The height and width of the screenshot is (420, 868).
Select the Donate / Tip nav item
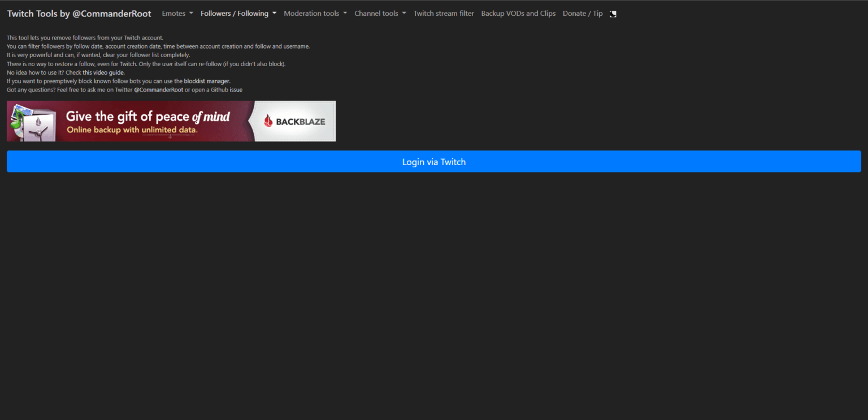tap(583, 14)
